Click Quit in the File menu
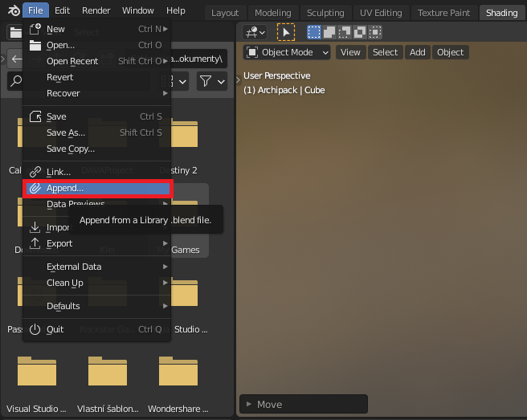Screen dimensions: 527x420 (x=96, y=329)
